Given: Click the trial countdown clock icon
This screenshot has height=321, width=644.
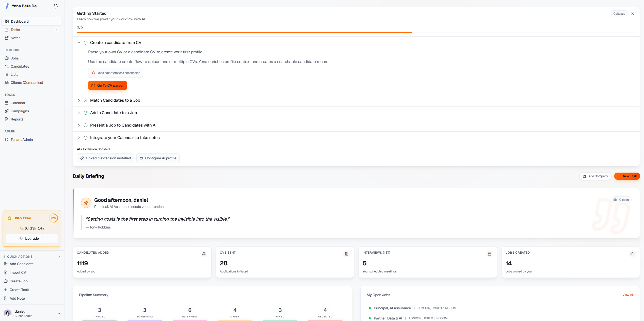Looking at the screenshot, I should [x=22, y=228].
